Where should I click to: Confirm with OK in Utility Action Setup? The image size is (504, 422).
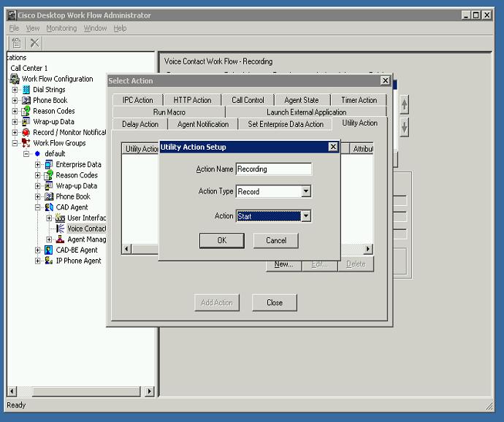pos(221,240)
